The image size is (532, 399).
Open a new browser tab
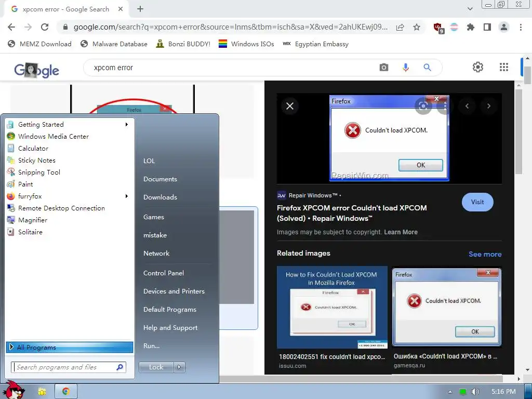[140, 9]
